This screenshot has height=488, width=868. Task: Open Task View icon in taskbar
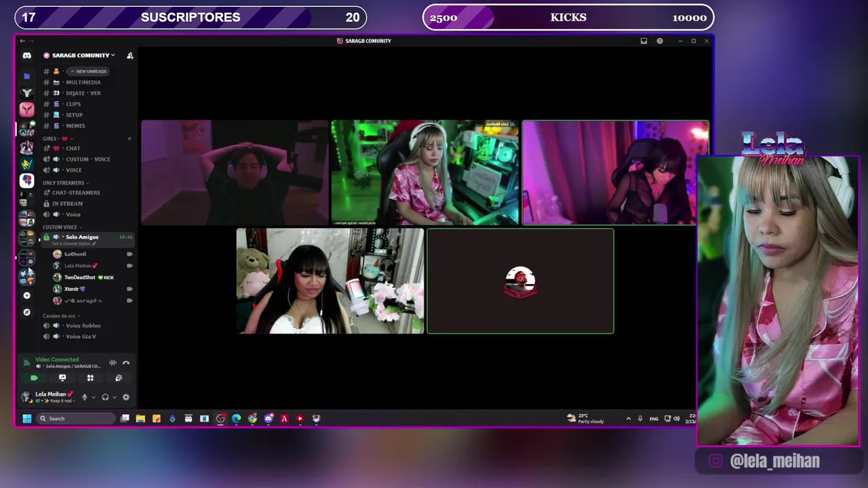coord(125,418)
